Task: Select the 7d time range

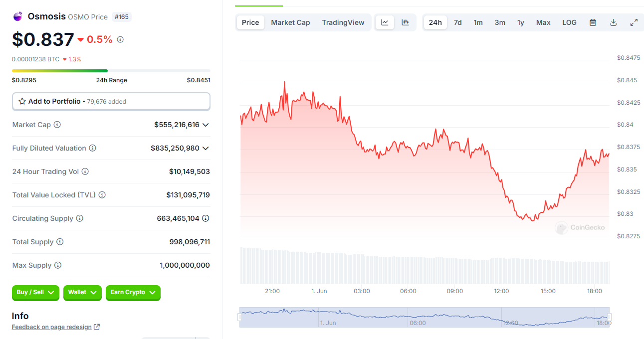Action: 457,22
